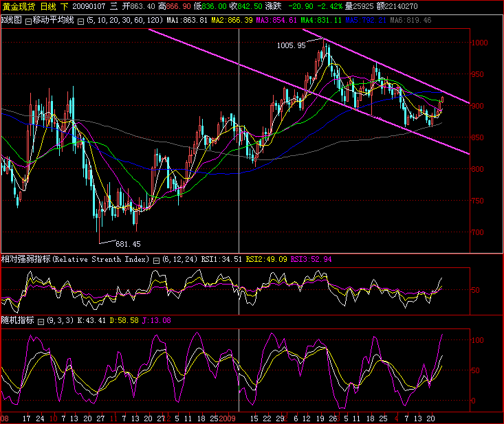Screen dimensions: 504x424
Task: Click the yellow RSI2:49.09 value
Action: tap(267, 260)
